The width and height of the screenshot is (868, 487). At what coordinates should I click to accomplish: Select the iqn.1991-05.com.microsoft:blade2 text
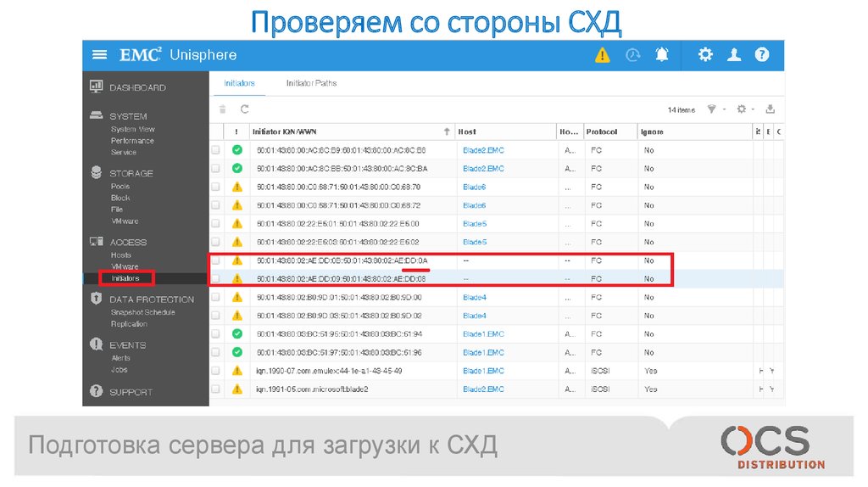click(312, 389)
